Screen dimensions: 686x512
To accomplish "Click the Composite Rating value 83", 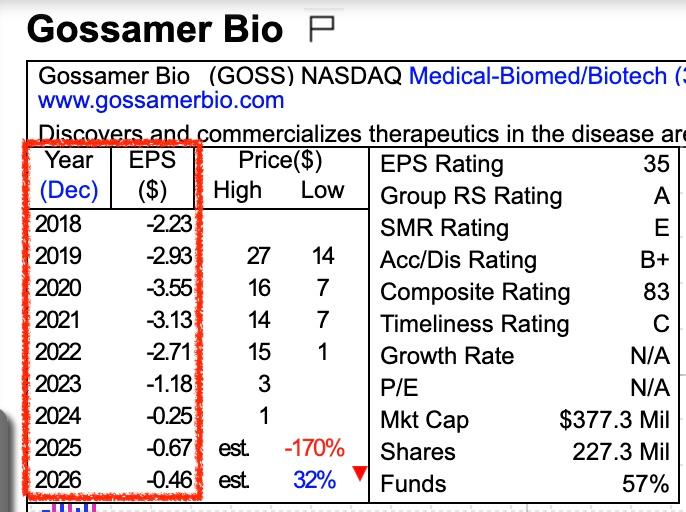I will 656,292.
